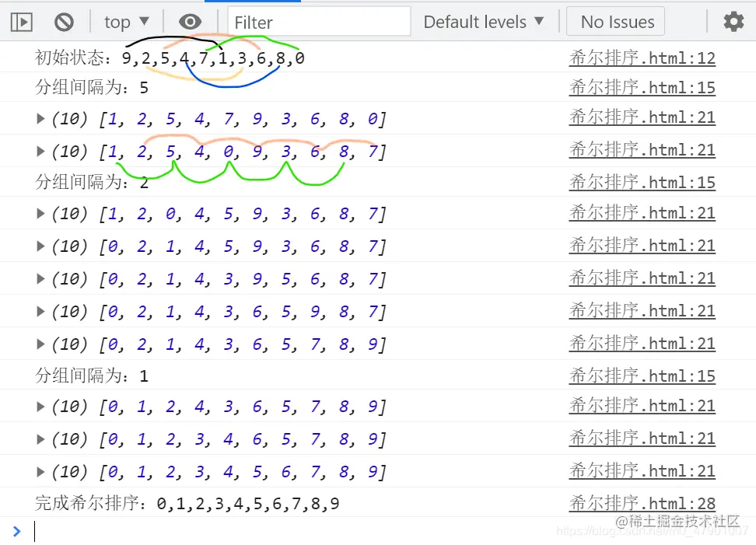756x545 pixels.
Task: Open 希尔排序.html:15 link beside 分组间隔为: 2
Action: [x=642, y=182]
